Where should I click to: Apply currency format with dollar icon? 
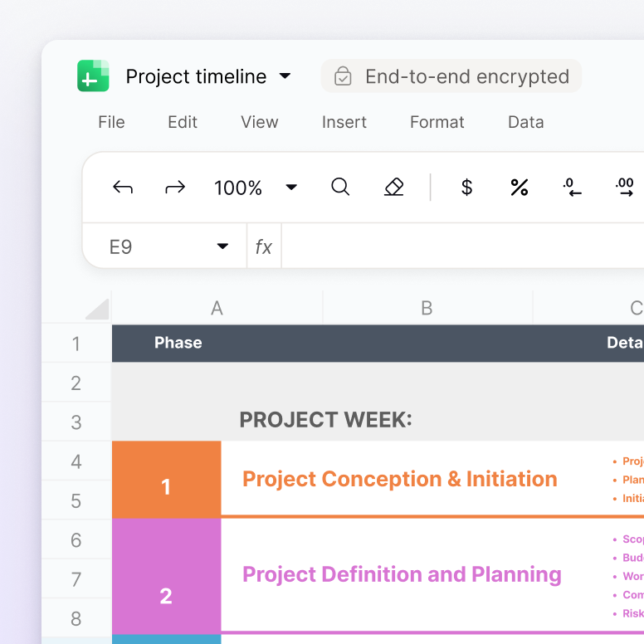[x=466, y=188]
